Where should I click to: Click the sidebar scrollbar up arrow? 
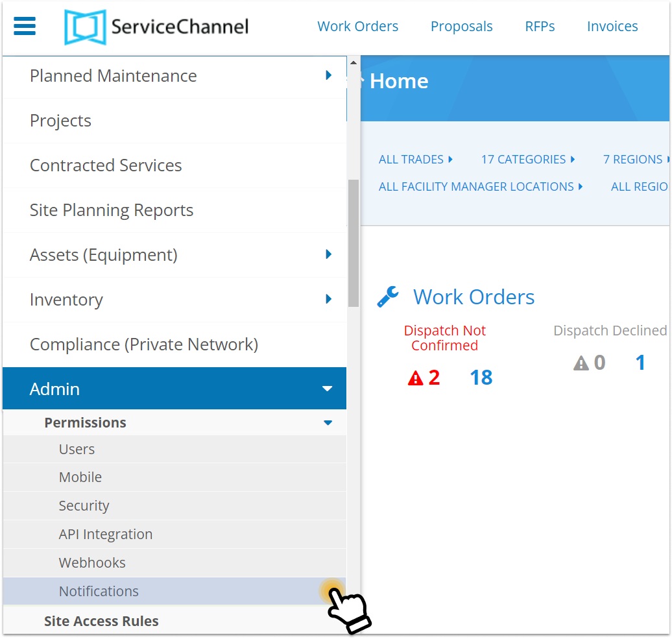click(353, 62)
